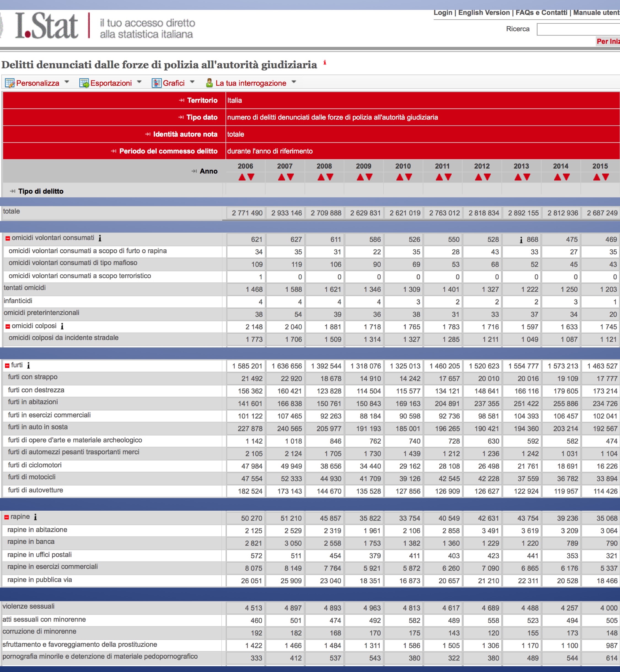Click info icon beside 2013 value 868
620x672 pixels.
pyautogui.click(x=521, y=240)
